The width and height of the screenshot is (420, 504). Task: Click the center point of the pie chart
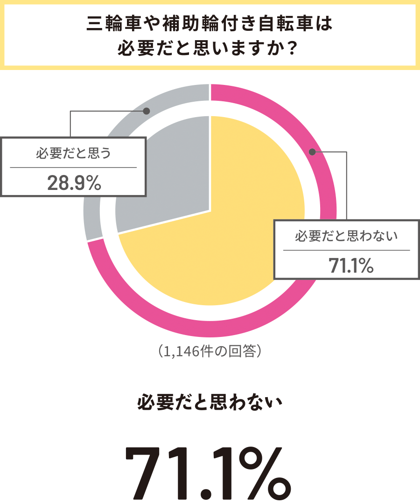click(x=210, y=210)
